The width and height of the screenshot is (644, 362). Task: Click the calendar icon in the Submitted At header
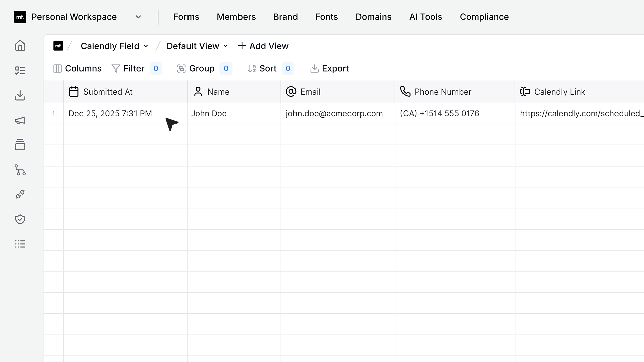point(74,92)
